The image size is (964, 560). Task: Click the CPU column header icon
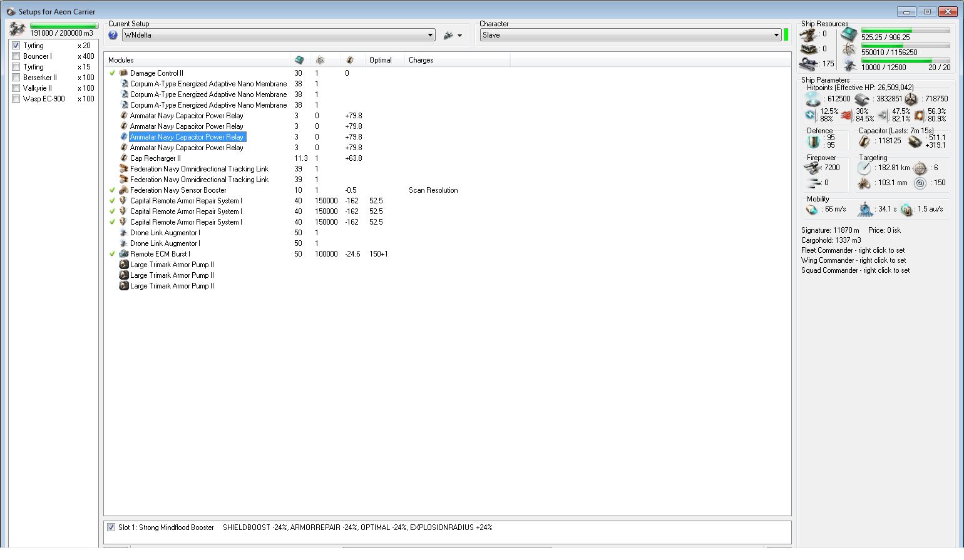coord(299,60)
